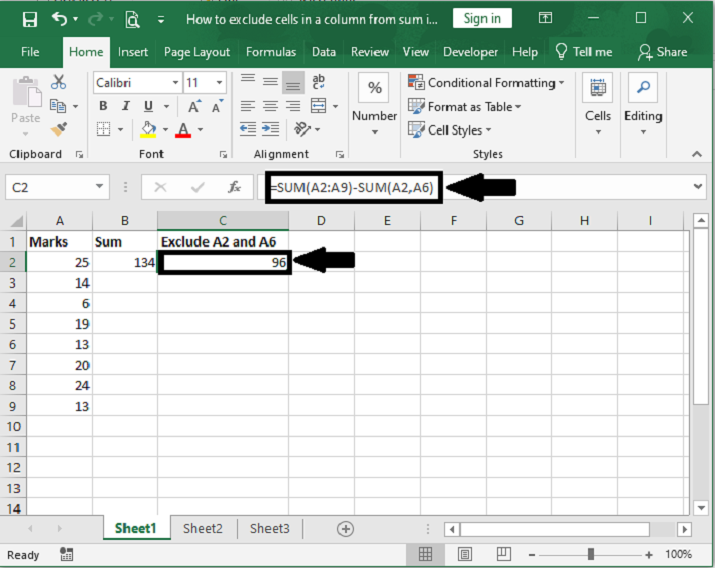Click Merge & Center icon

pos(318,106)
